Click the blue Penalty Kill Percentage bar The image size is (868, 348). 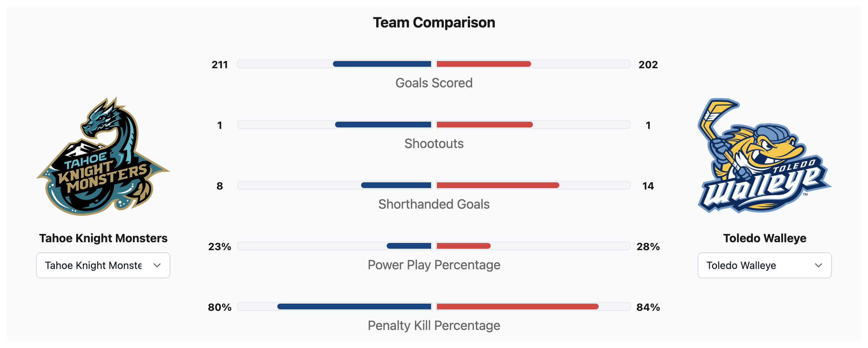click(354, 306)
